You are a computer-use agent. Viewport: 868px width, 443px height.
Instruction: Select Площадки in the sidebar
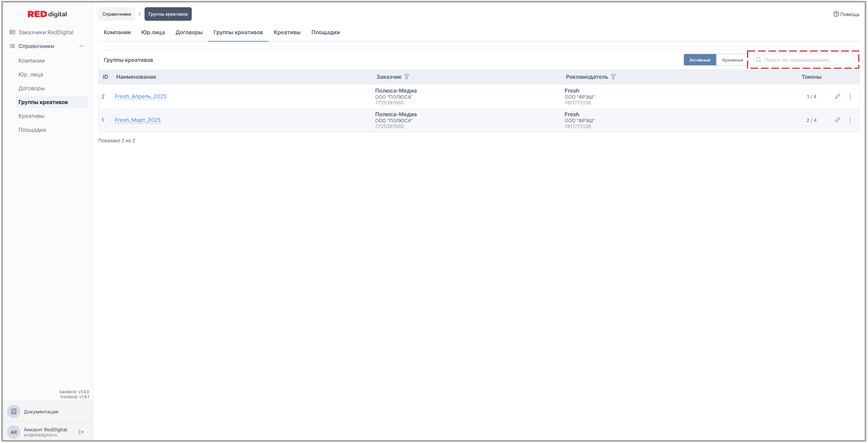point(32,130)
